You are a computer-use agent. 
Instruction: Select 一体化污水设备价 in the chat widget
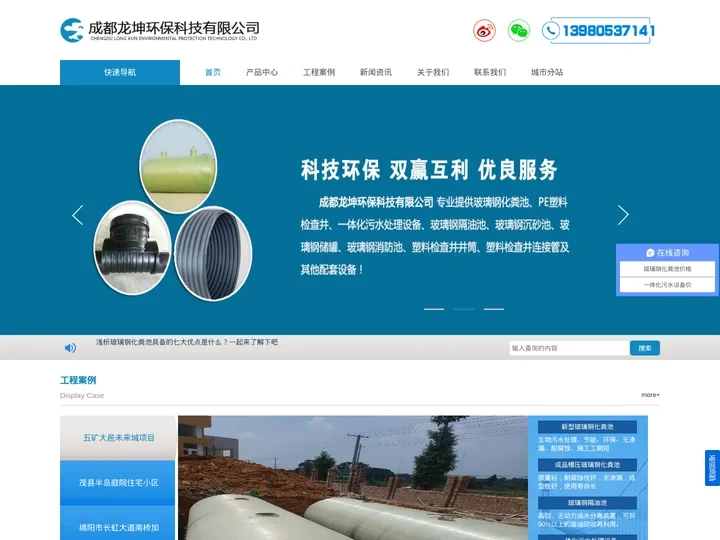coord(667,285)
